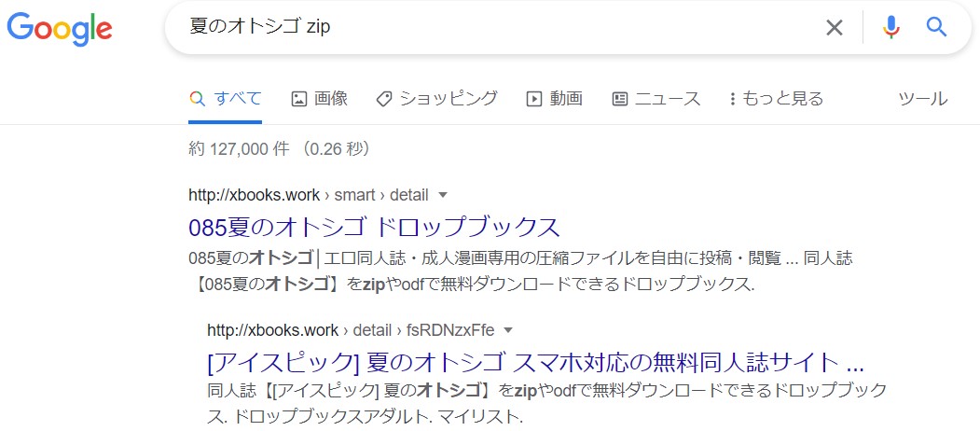The width and height of the screenshot is (980, 431).
Task: Click the magnifier icon beside すべて
Action: point(197,99)
